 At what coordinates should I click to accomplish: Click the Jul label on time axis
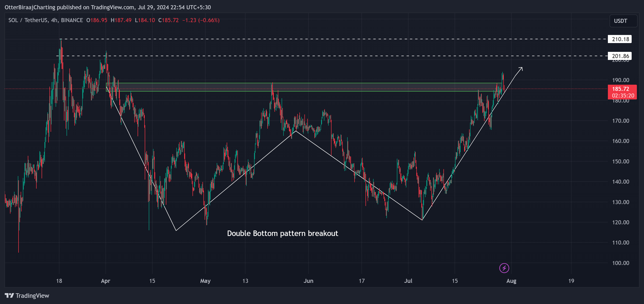(408, 281)
